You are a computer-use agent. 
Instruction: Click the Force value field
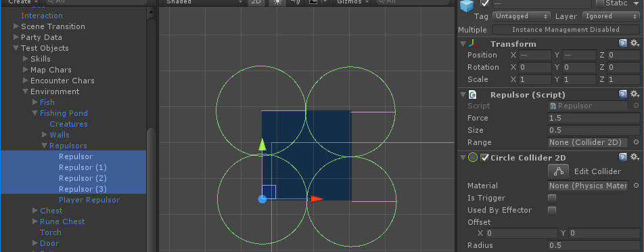click(594, 118)
